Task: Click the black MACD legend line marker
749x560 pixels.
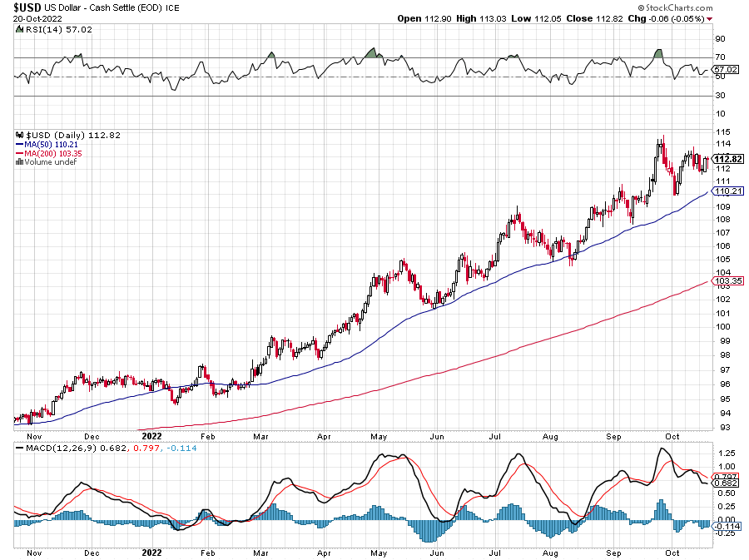Action: pos(20,448)
